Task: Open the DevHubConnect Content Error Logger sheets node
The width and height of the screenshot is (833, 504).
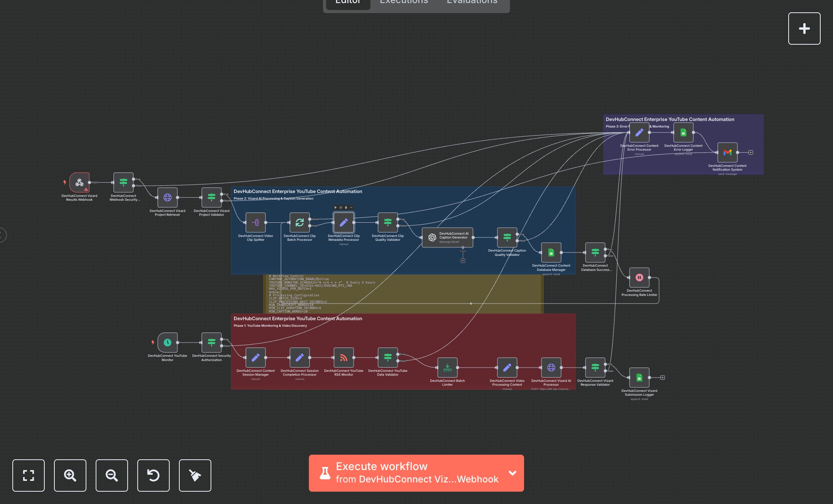Action: (x=683, y=133)
